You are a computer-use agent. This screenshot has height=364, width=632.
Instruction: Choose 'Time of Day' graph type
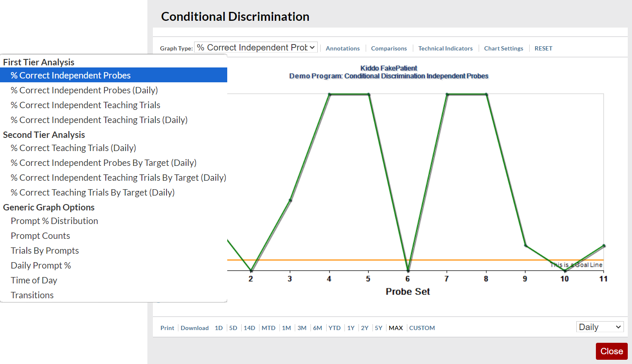click(x=34, y=280)
